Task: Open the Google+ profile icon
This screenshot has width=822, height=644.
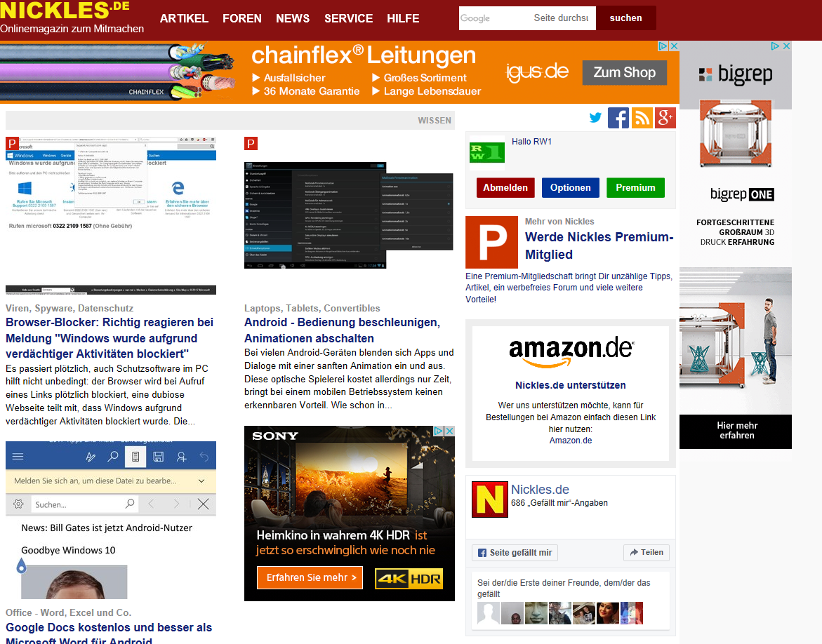Action: click(665, 118)
